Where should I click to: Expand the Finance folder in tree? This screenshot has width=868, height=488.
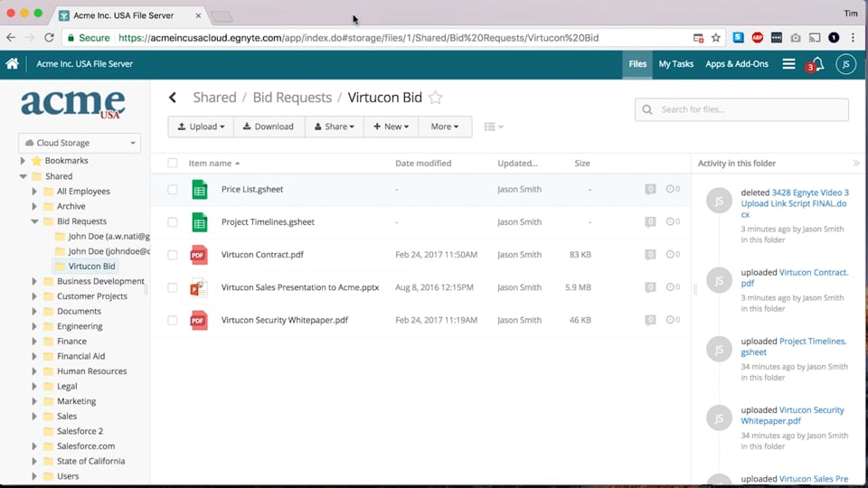pos(34,342)
